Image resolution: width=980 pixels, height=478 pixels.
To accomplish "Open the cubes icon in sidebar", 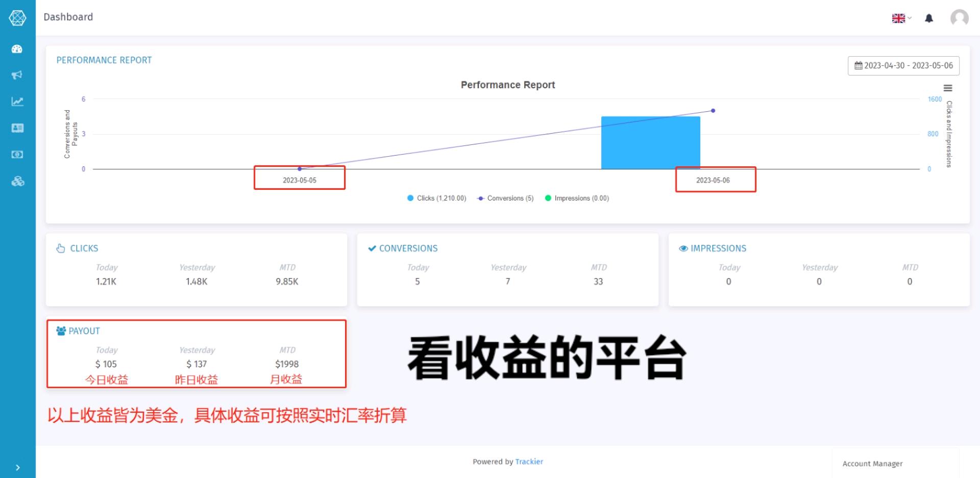I will coord(18,181).
